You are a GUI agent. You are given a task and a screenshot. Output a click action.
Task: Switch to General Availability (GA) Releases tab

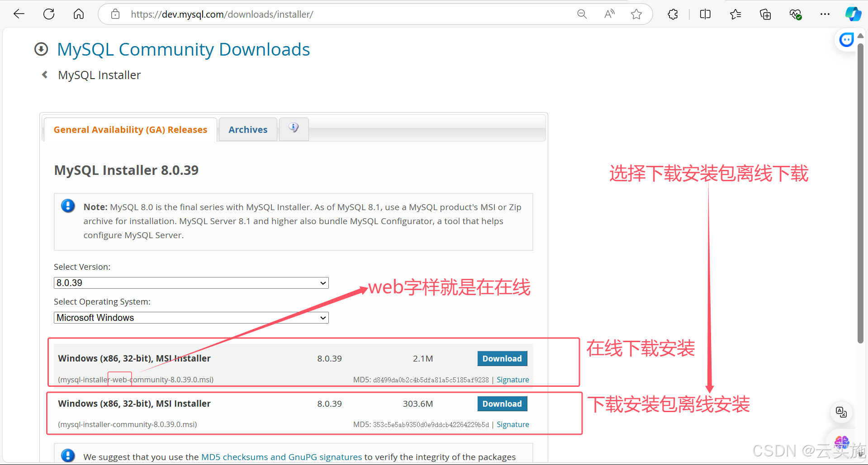(x=130, y=130)
